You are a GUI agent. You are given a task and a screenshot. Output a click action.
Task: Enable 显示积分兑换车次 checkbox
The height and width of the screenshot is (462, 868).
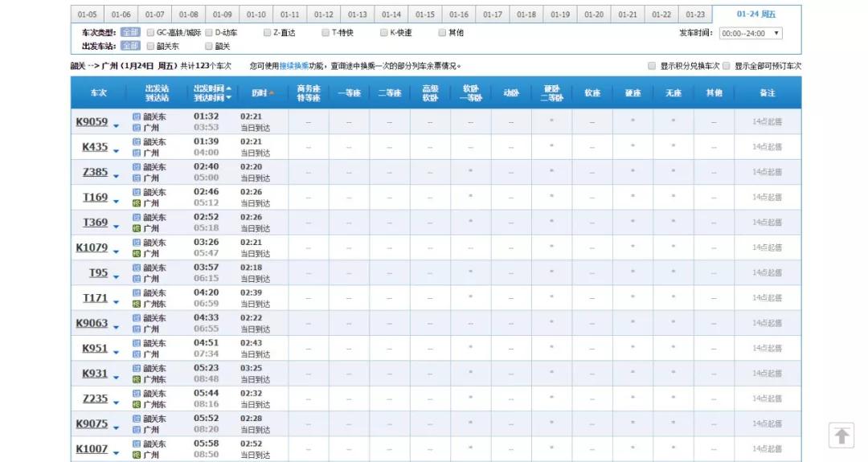click(x=652, y=66)
